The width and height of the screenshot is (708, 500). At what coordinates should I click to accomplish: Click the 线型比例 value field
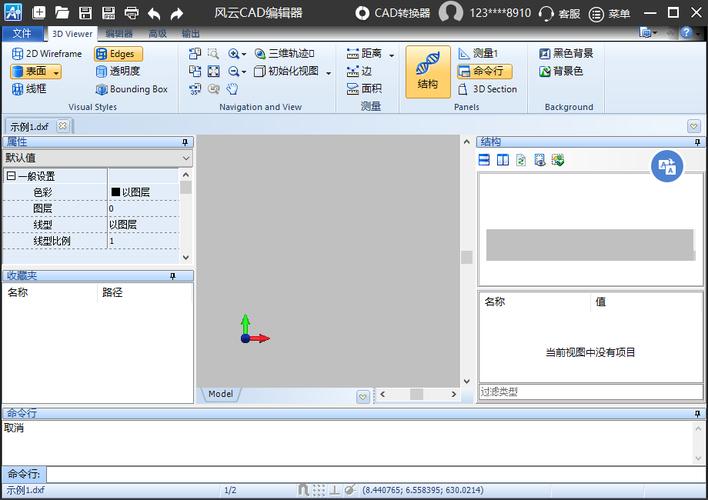[x=144, y=241]
